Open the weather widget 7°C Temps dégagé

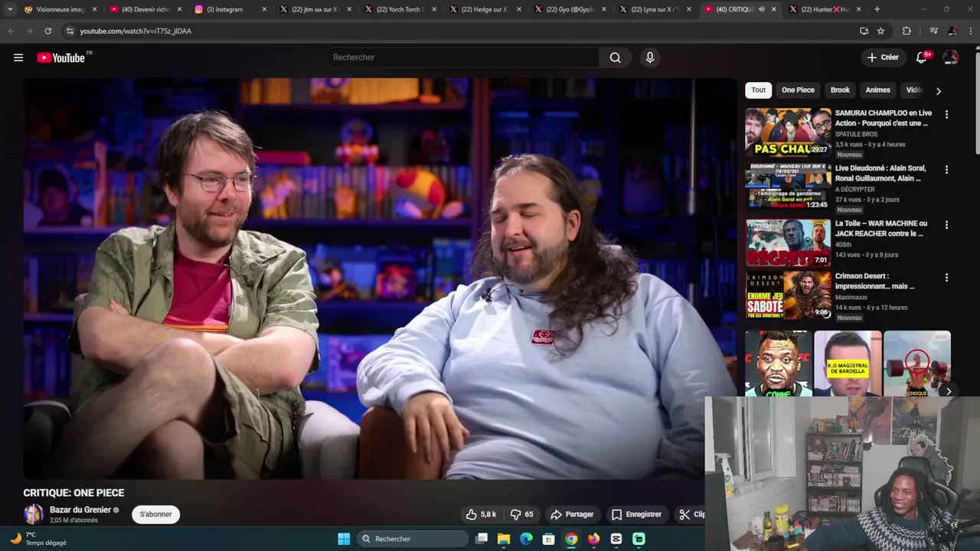click(x=38, y=539)
